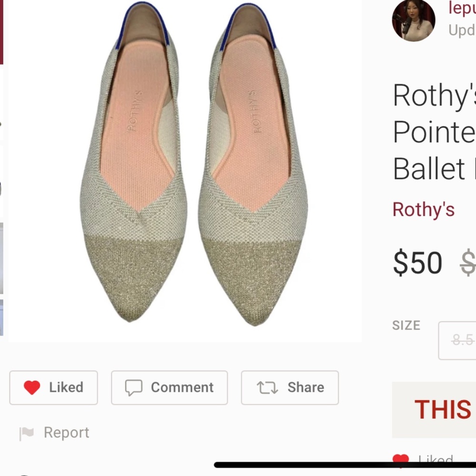Click the Share button
The image size is (476, 476).
[289, 387]
